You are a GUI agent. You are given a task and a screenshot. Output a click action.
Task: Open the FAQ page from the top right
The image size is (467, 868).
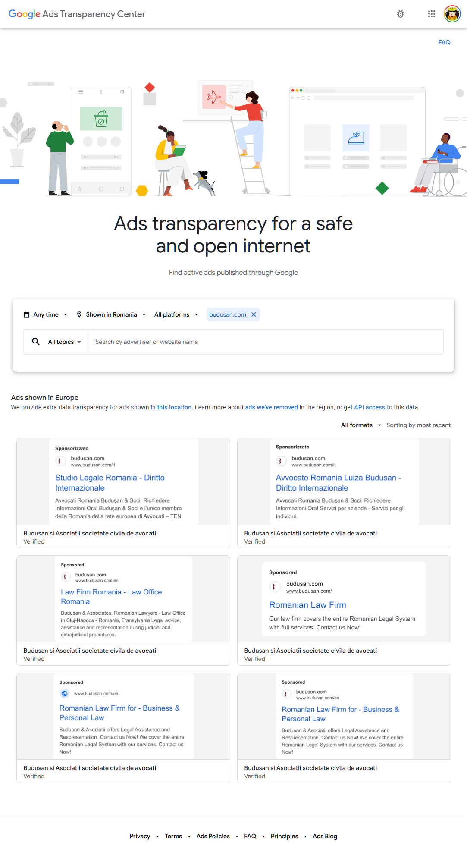click(444, 42)
